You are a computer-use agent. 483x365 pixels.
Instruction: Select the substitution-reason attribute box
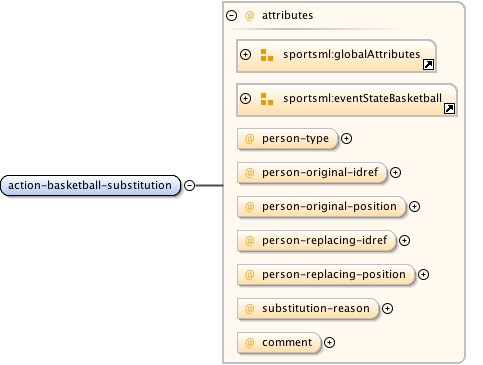[308, 309]
